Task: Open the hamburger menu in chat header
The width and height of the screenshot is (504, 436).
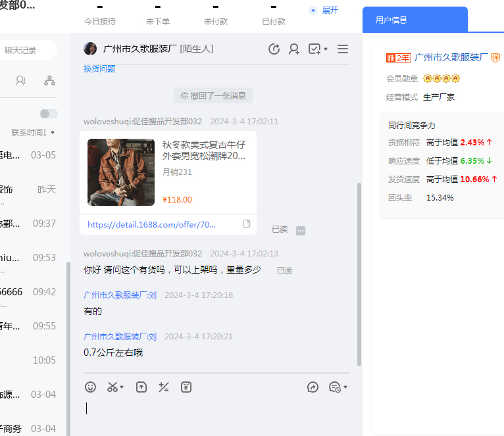Action: point(343,49)
